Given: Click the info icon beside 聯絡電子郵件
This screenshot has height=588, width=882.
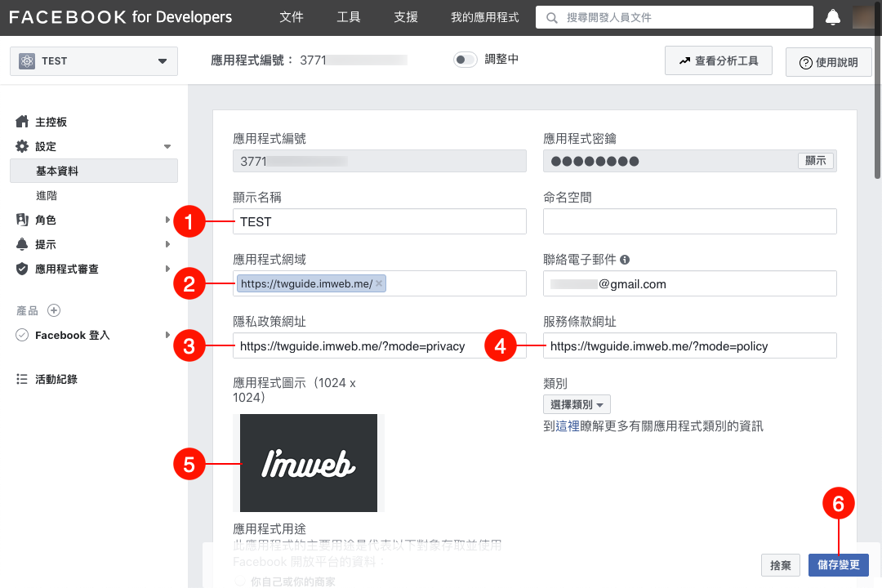Looking at the screenshot, I should (x=625, y=260).
